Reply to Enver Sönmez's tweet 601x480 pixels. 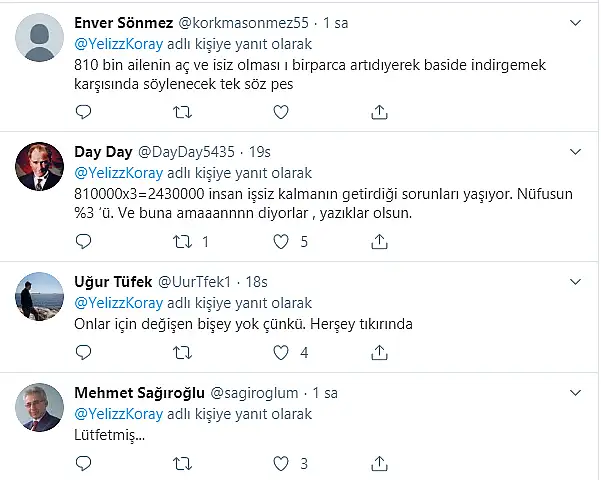(x=83, y=111)
